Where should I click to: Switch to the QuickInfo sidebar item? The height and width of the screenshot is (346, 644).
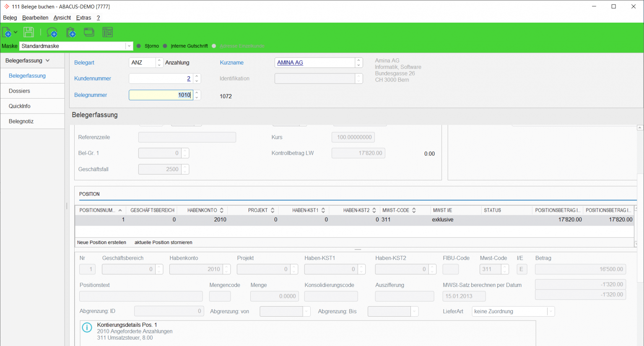pos(33,106)
